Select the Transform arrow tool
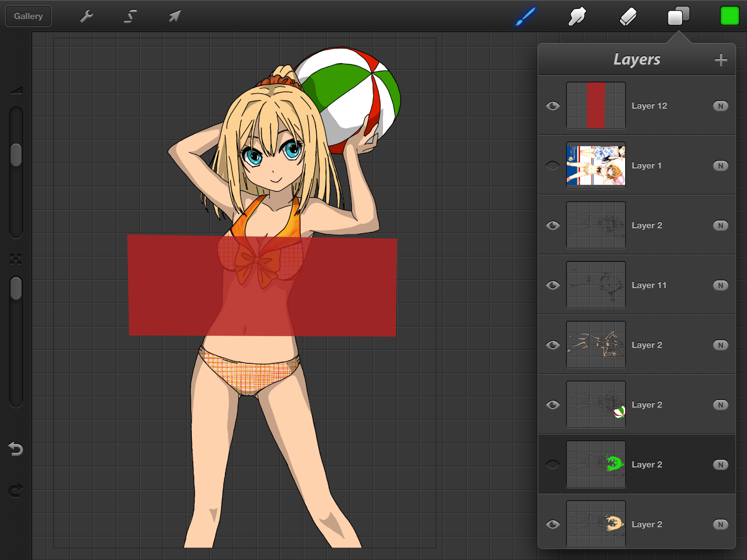Image resolution: width=747 pixels, height=560 pixels. pyautogui.click(x=175, y=16)
